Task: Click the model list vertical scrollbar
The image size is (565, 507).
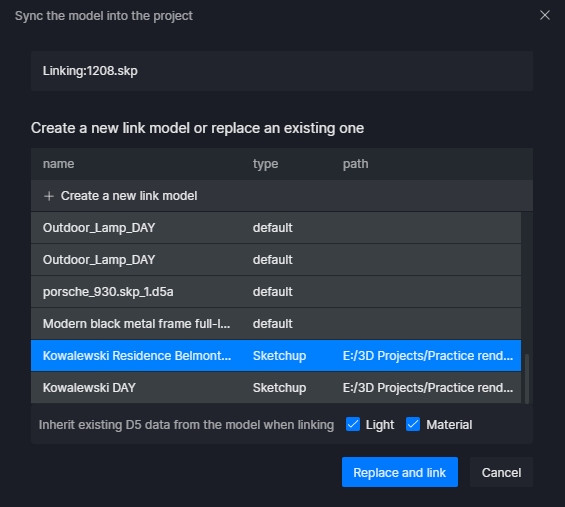Action: pos(527,379)
